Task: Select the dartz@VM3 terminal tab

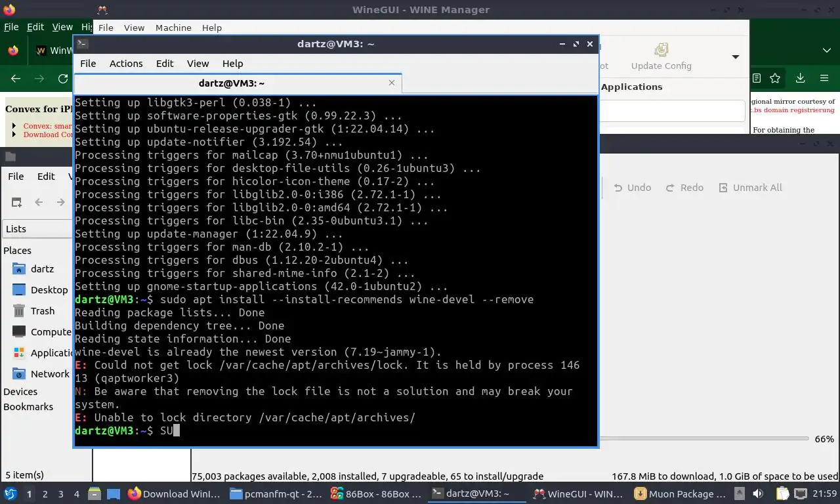Action: pos(232,83)
